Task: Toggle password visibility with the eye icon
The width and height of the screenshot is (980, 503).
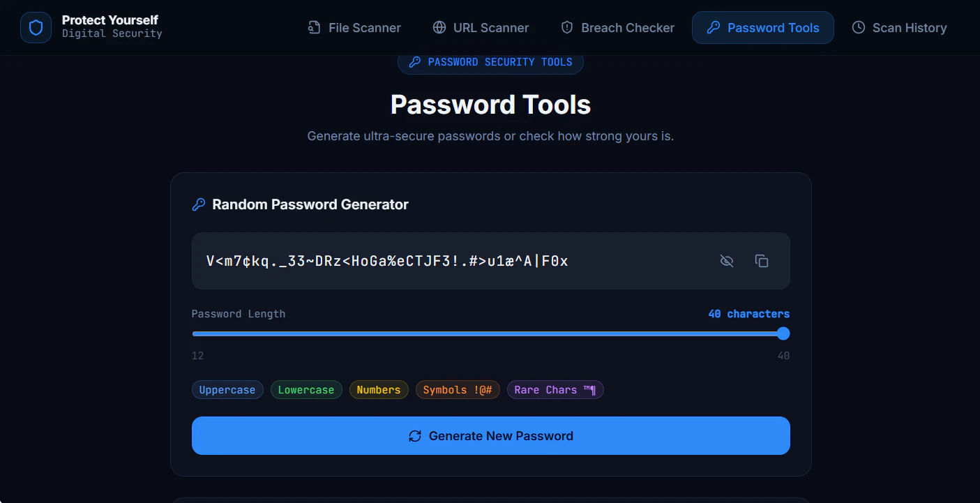Action: pos(727,261)
